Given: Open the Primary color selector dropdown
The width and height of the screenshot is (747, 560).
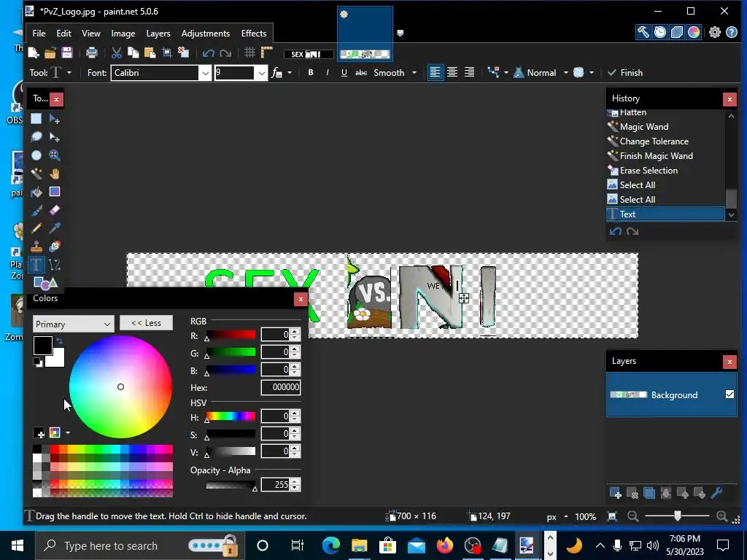Looking at the screenshot, I should [x=74, y=324].
